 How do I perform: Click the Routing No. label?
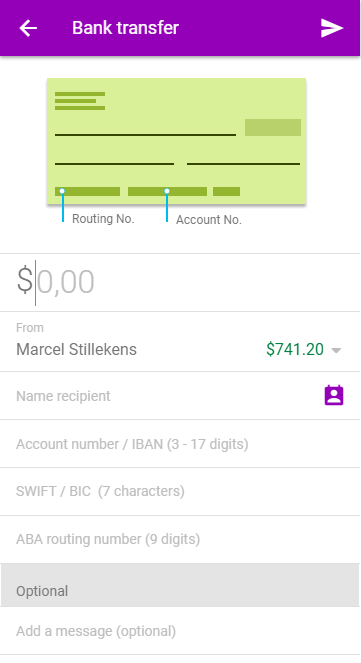point(103,219)
